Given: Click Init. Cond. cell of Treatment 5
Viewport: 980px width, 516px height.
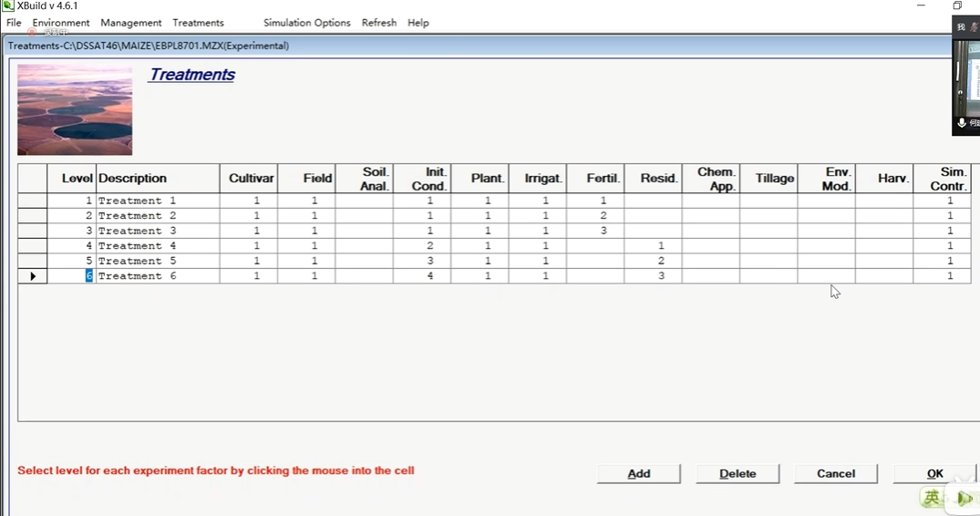Looking at the screenshot, I should tap(422, 261).
